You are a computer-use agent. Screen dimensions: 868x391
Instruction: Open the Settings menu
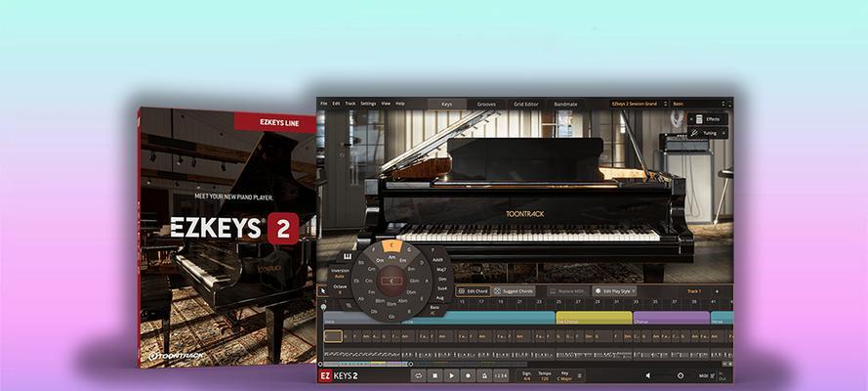tap(368, 104)
